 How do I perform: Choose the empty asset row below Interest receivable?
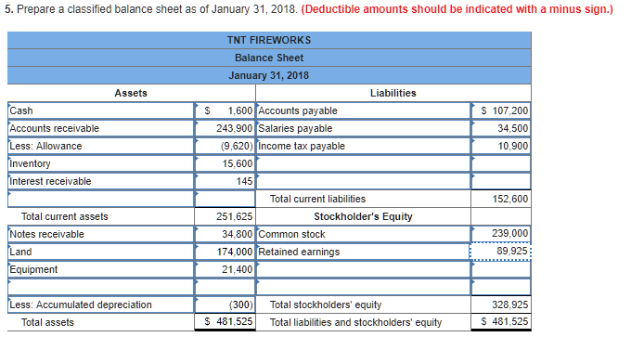[101, 199]
